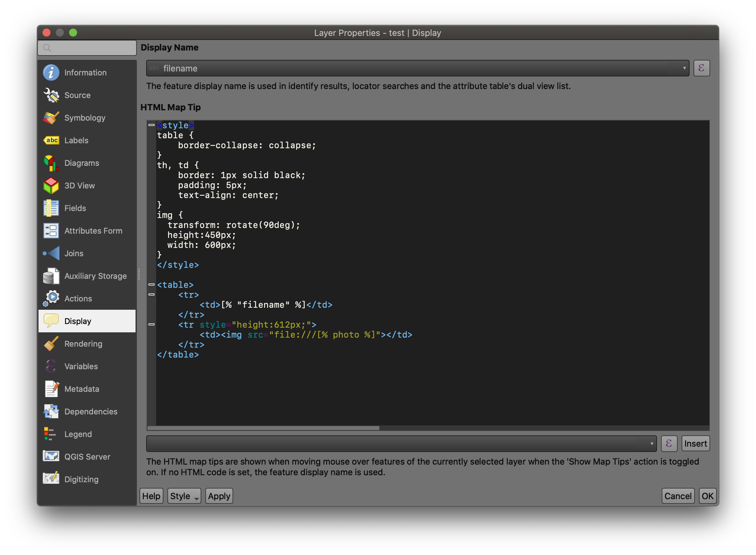Fold the tr style height row
Screen dimensions: 756x555
[151, 325]
